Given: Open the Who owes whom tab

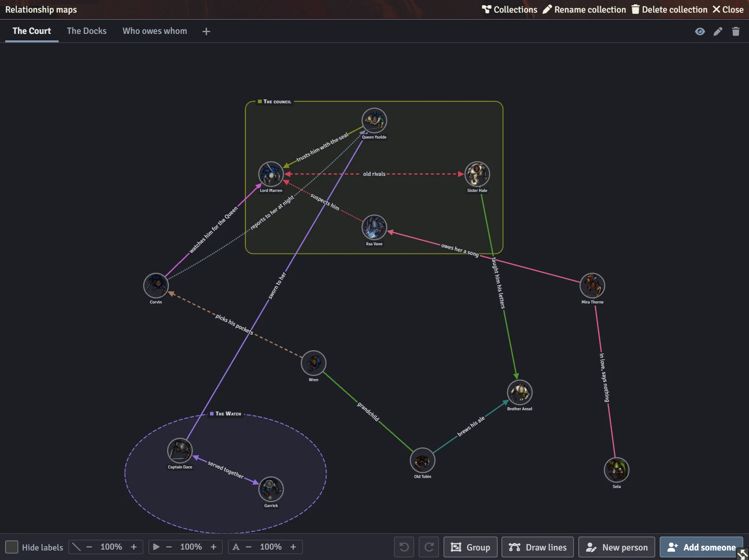Looking at the screenshot, I should tap(155, 31).
